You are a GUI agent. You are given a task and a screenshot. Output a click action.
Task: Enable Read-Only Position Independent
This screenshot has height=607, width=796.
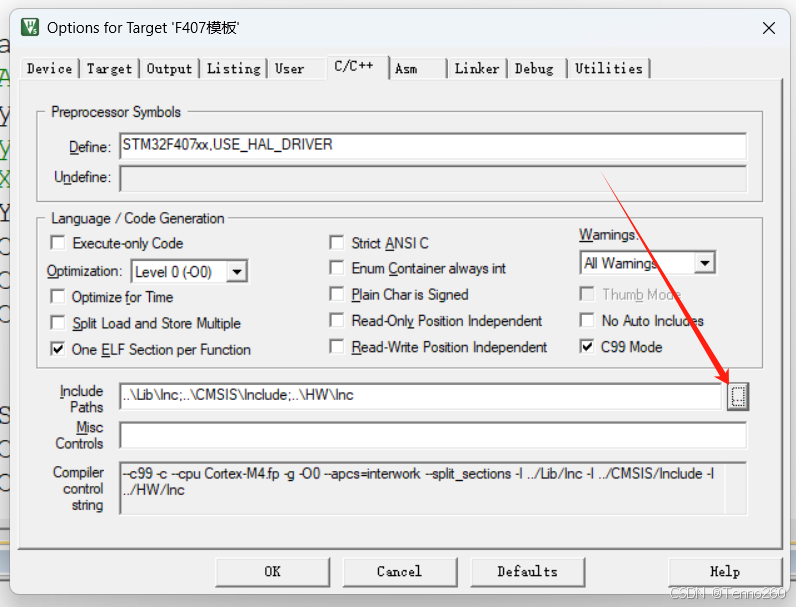pyautogui.click(x=337, y=320)
